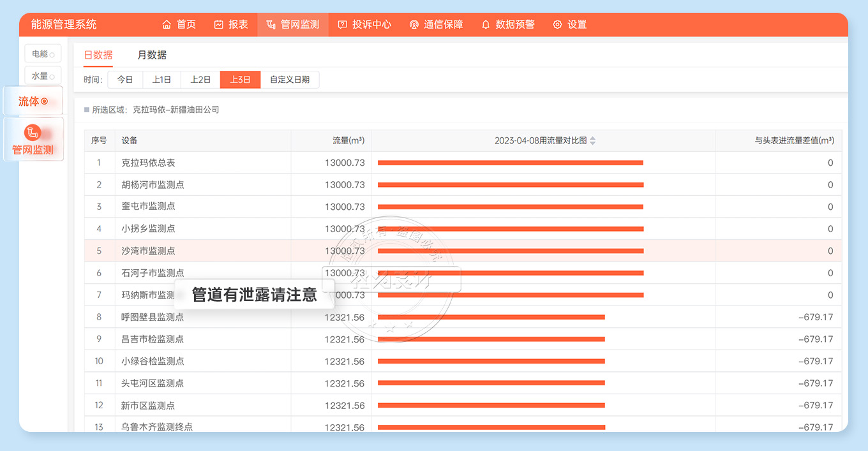Switch to the 月数据 tab
The width and height of the screenshot is (868, 451).
click(x=152, y=55)
